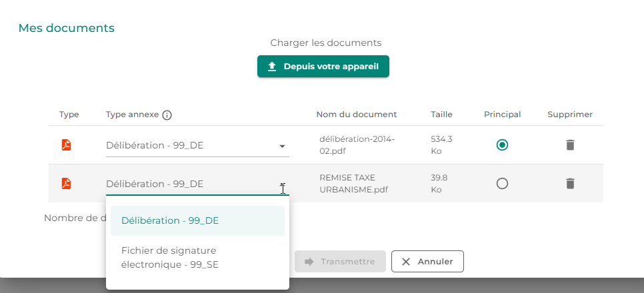
Task: Click the PDF icon for REMISE TAXE URBANISME.pdf
Action: [x=66, y=183]
